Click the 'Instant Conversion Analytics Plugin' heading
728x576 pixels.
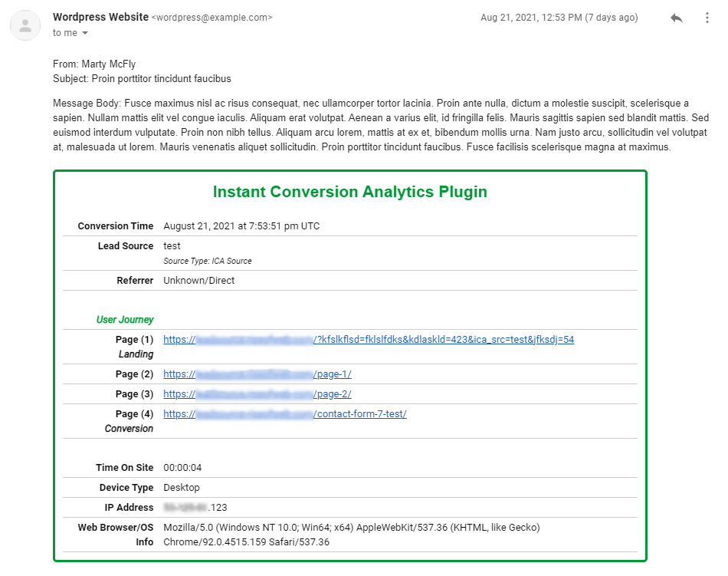coord(350,192)
